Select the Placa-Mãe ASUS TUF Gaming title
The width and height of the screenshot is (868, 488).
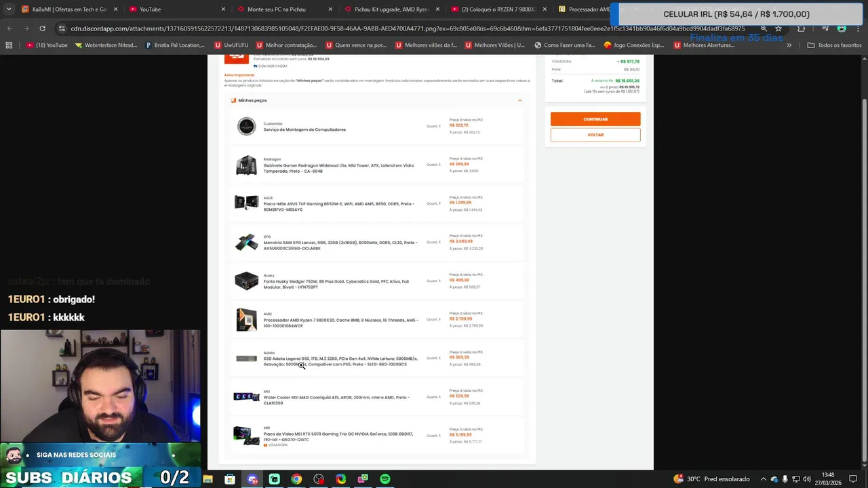(x=338, y=207)
